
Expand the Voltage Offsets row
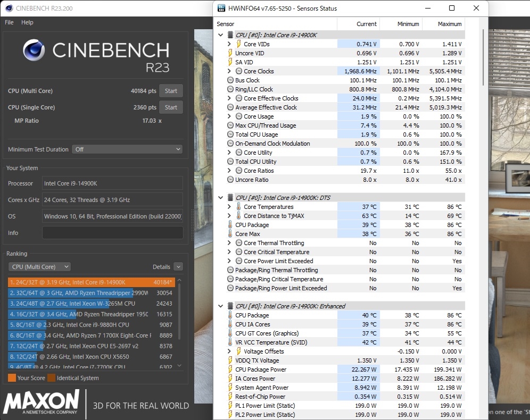coord(229,351)
